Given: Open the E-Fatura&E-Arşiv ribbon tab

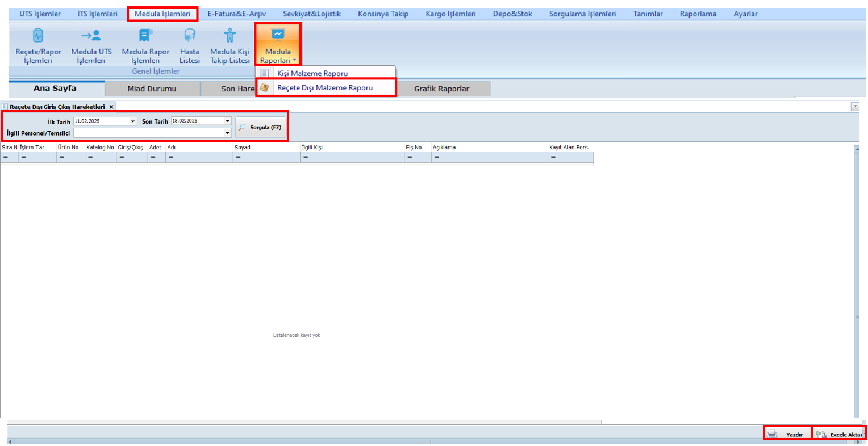Looking at the screenshot, I should (x=236, y=14).
